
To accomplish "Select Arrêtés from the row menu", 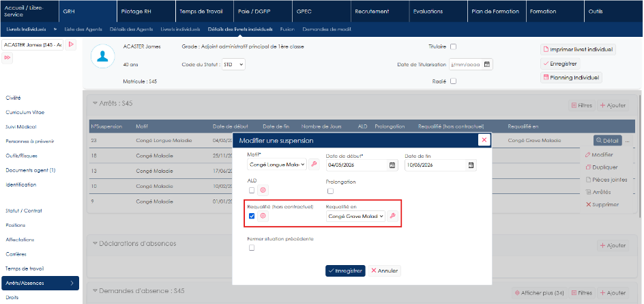I will pos(598,192).
